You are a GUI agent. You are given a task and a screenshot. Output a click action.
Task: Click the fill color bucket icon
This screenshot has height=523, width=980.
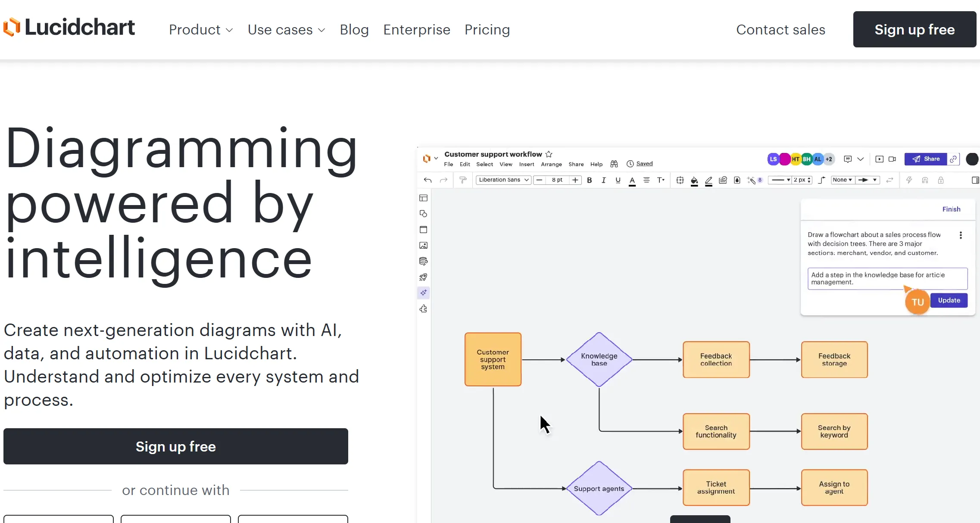point(694,181)
